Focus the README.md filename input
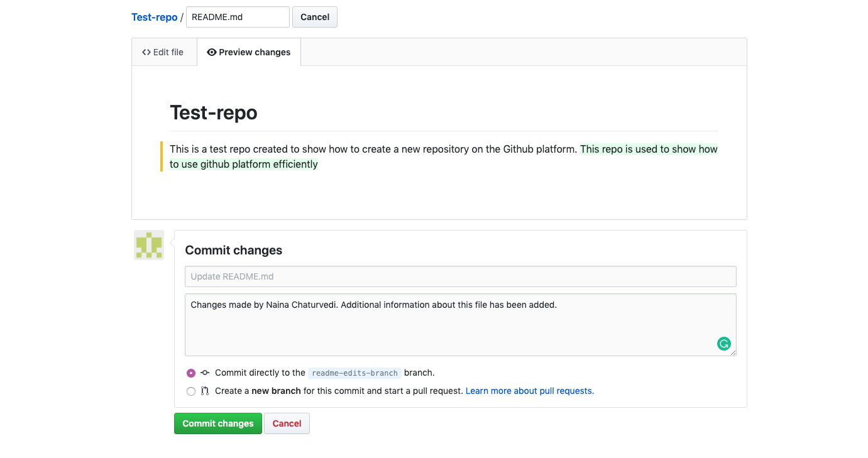Image resolution: width=868 pixels, height=458 pixels. 238,17
